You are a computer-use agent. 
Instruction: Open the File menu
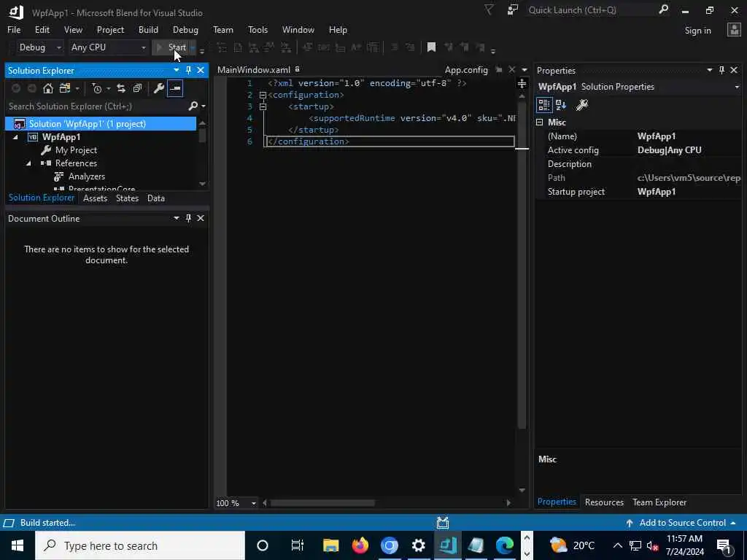tap(14, 29)
